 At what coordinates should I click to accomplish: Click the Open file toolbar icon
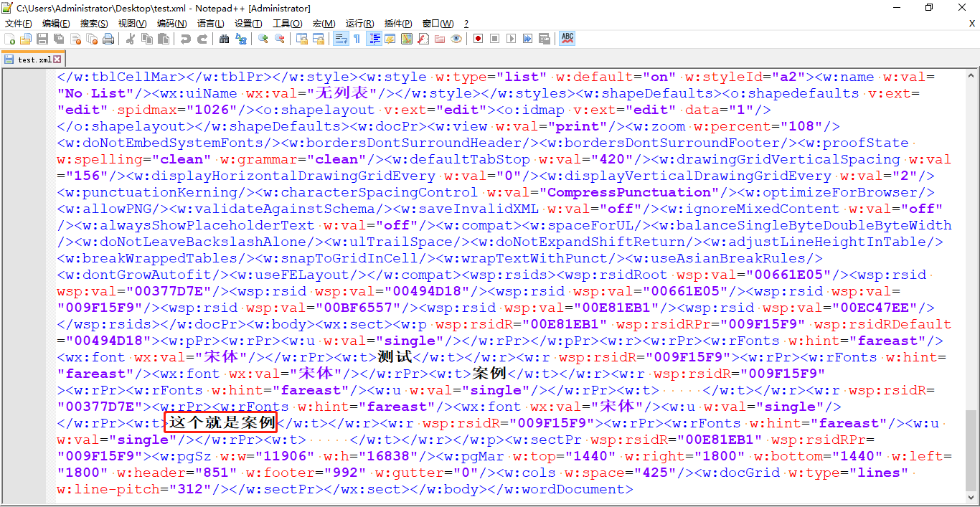(26, 39)
